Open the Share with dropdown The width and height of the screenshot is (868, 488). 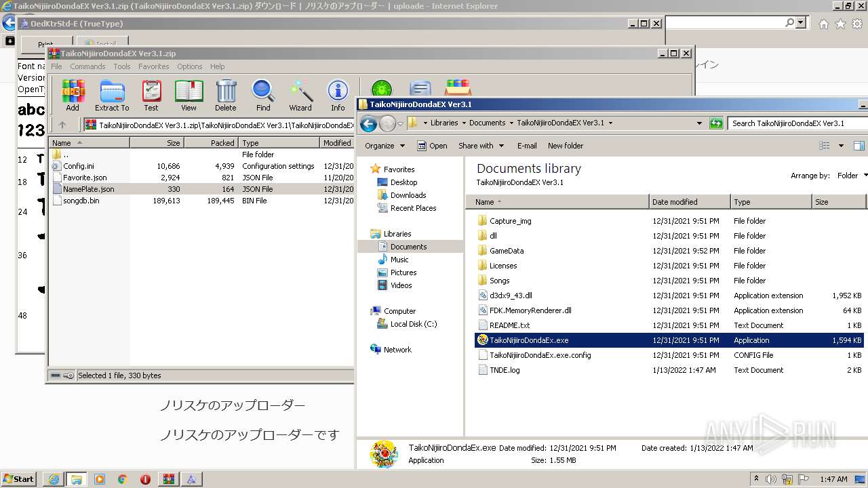coord(481,146)
